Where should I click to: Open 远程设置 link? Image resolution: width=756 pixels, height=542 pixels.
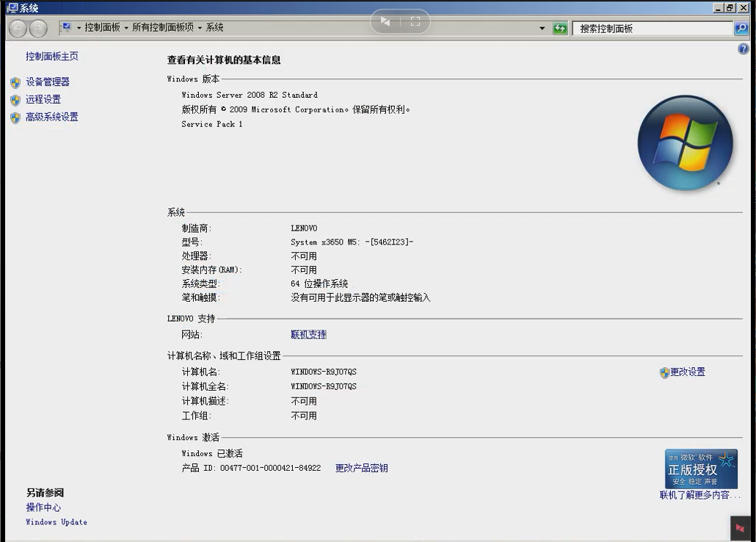tap(43, 99)
